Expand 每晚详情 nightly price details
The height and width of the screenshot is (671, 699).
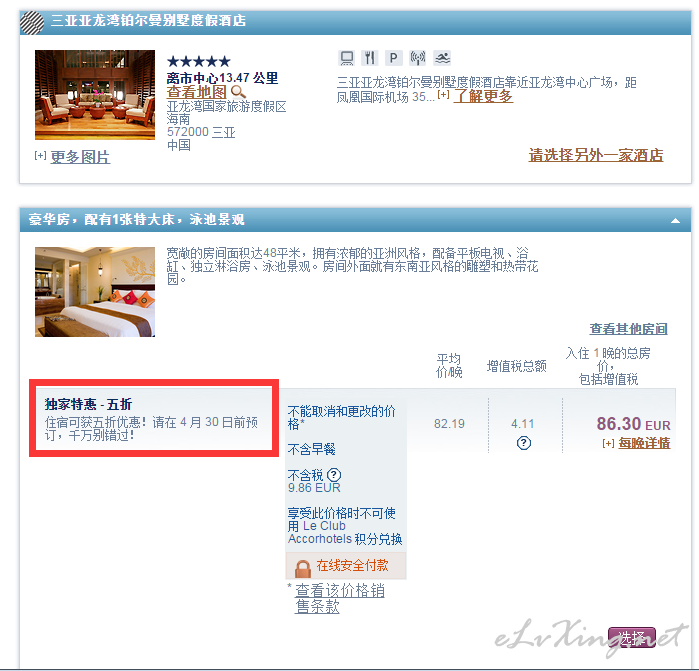[x=644, y=443]
